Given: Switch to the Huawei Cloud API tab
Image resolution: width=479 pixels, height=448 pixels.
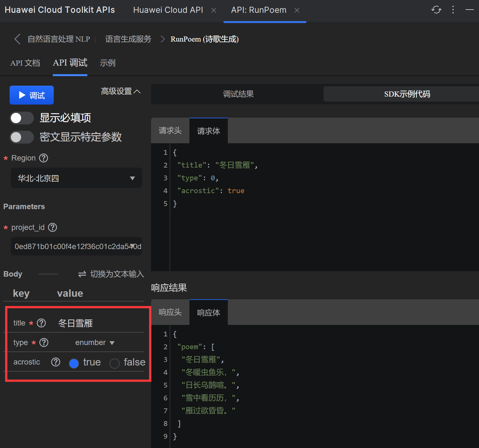Looking at the screenshot, I should click(168, 10).
